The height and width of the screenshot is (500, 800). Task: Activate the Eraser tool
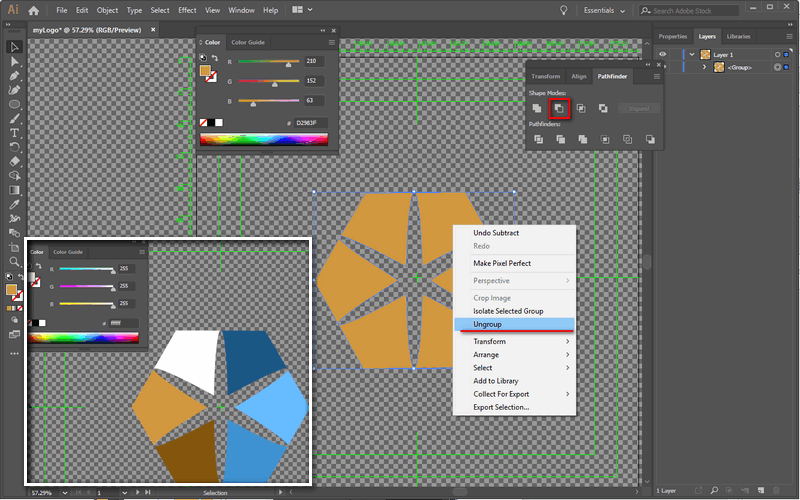[15, 160]
